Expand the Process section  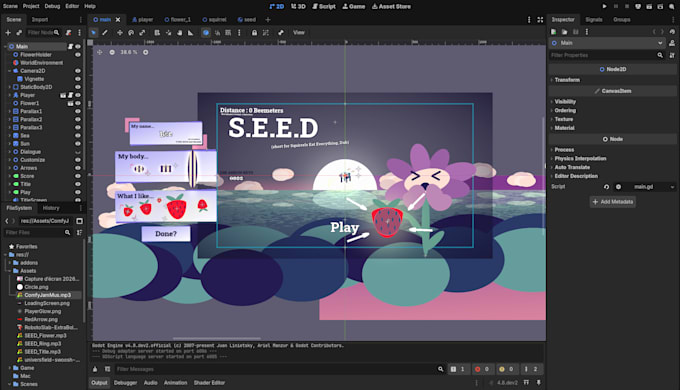(563, 150)
